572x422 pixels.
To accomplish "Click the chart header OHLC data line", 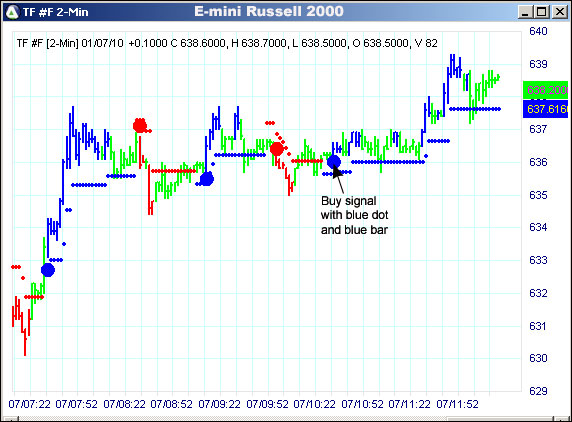I will [227, 43].
